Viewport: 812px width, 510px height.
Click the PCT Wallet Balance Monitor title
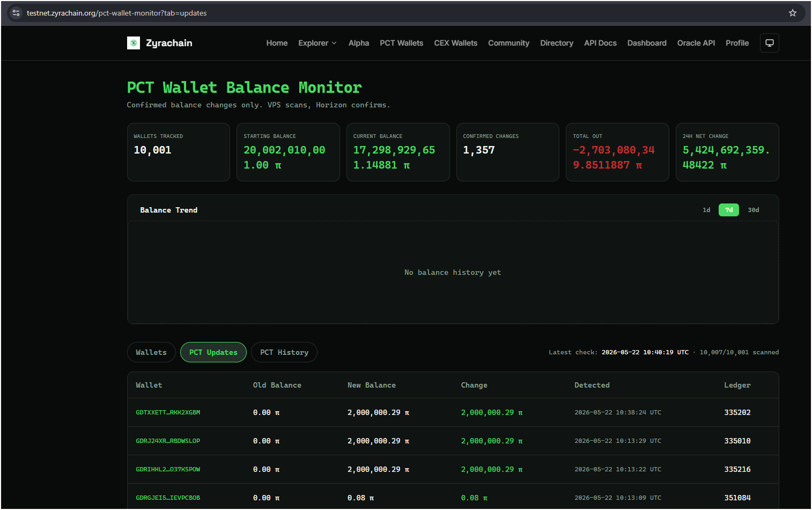(x=245, y=88)
